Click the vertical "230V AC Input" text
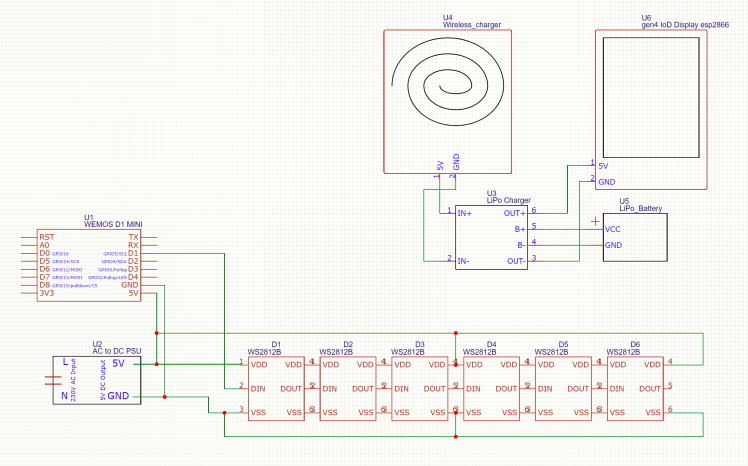 pyautogui.click(x=73, y=380)
